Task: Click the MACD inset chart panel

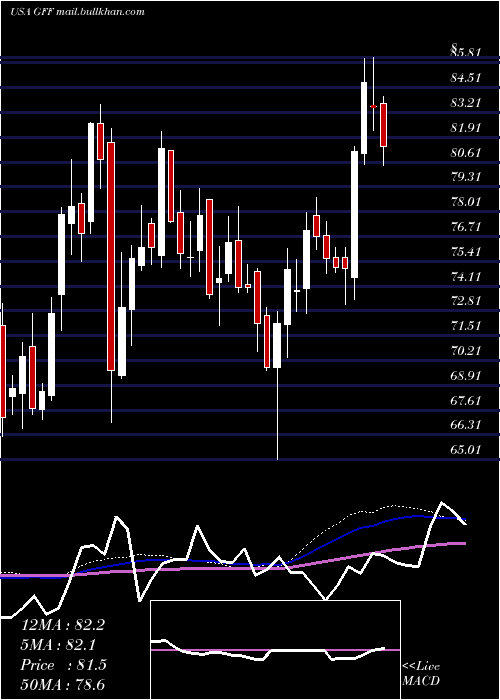Action: (275, 650)
